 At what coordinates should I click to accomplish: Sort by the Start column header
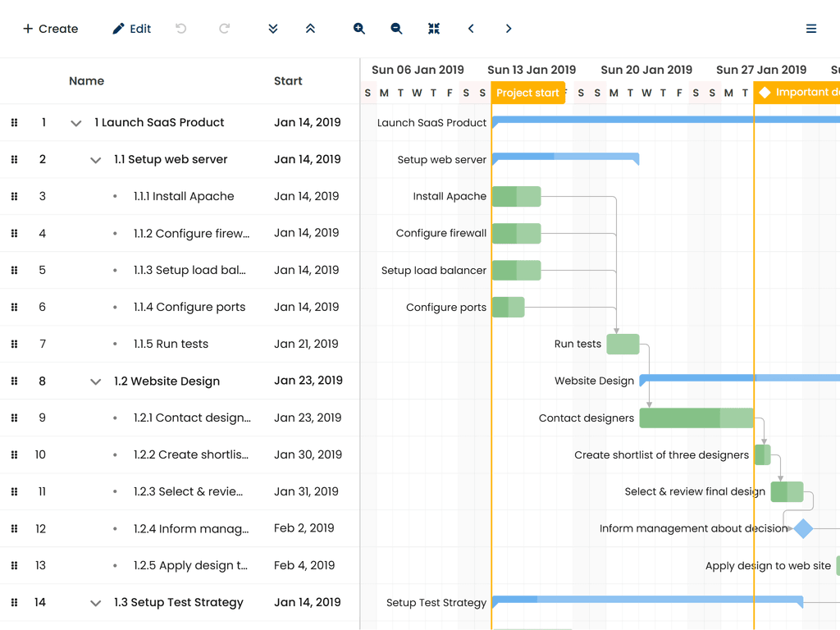[x=288, y=81]
